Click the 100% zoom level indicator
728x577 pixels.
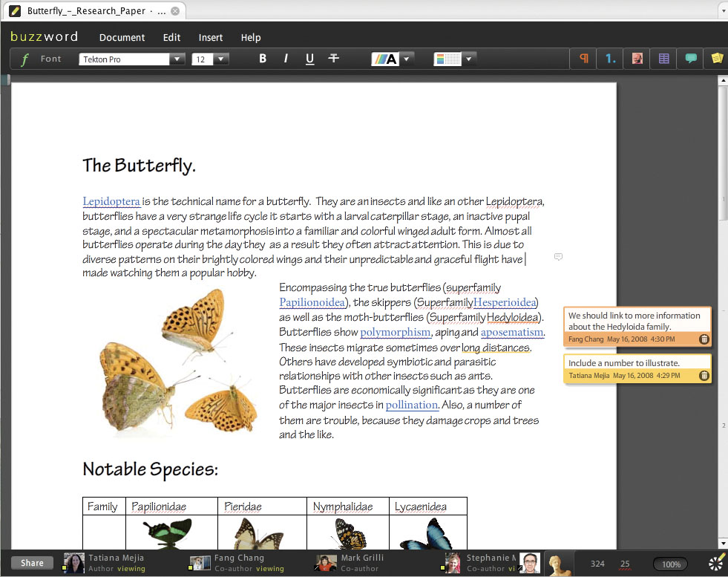[x=671, y=564]
